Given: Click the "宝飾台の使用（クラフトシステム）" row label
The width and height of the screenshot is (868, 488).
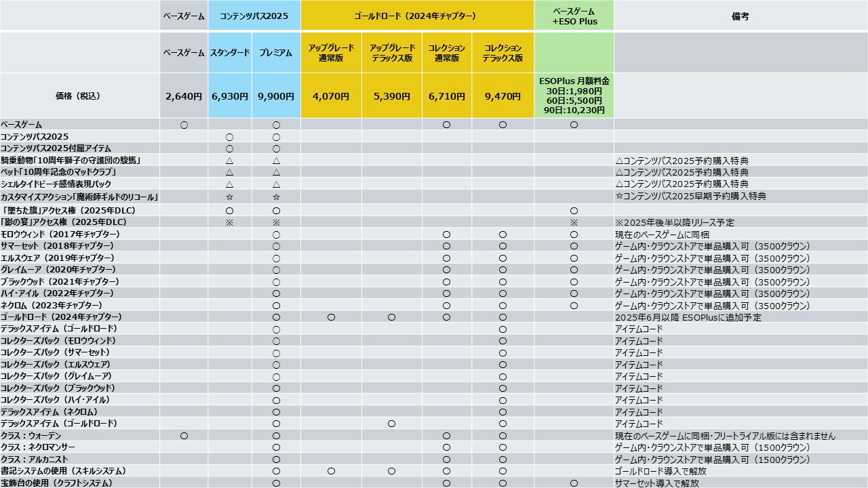Looking at the screenshot, I should [x=56, y=483].
